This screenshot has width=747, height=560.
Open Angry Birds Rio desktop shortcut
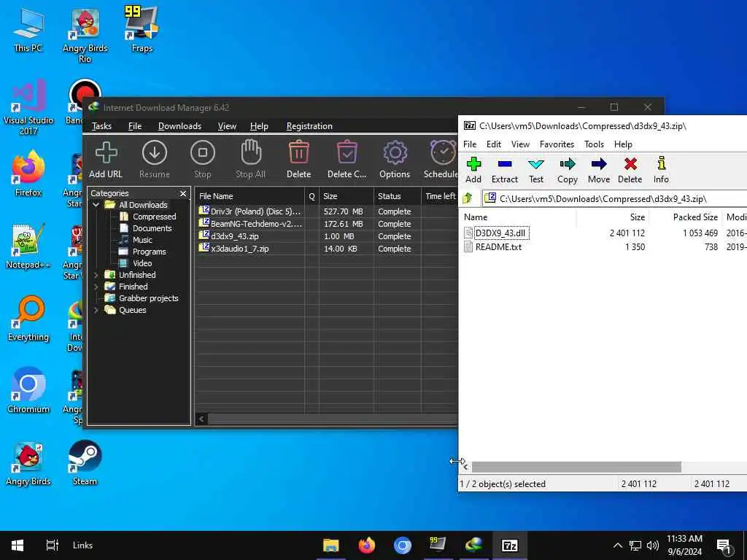coord(85,36)
